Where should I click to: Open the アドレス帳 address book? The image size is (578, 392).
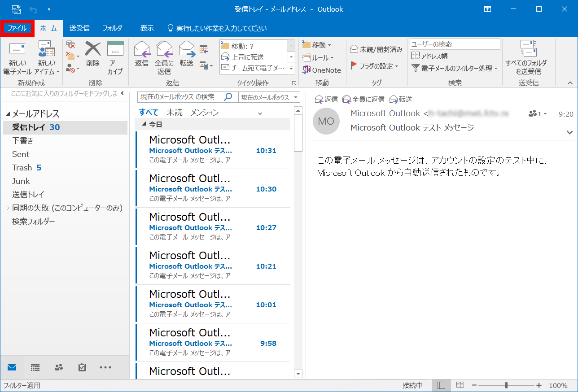429,56
